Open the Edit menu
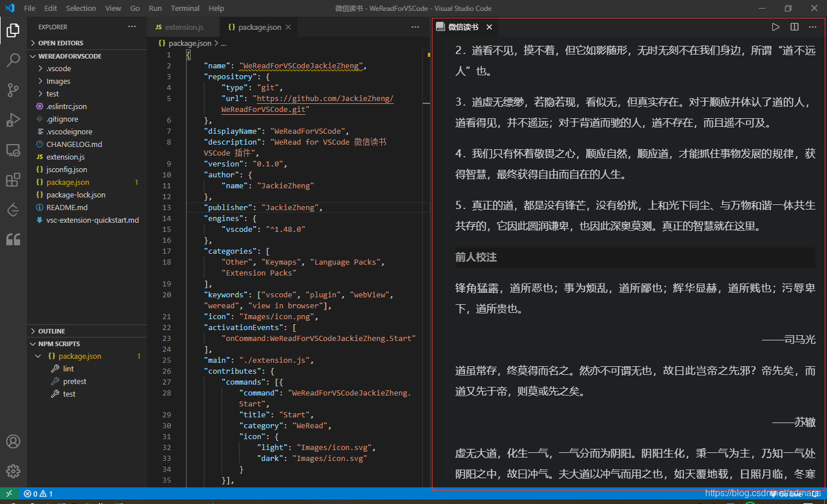 (51, 8)
